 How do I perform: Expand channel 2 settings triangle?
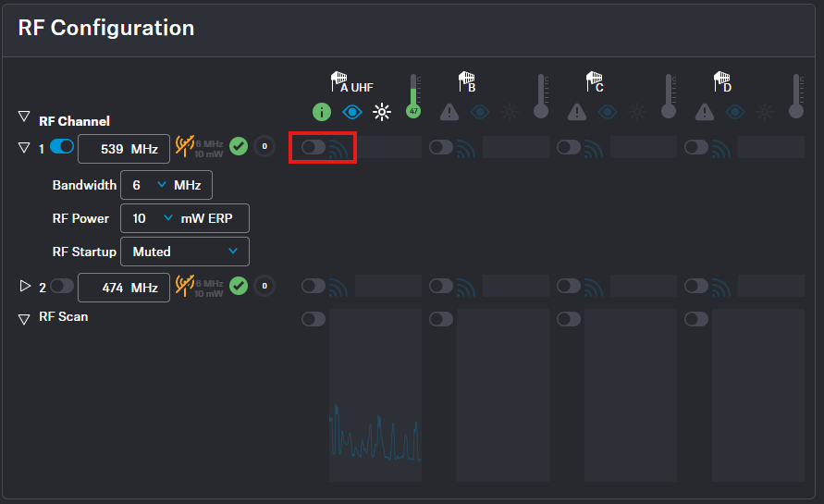(x=25, y=287)
